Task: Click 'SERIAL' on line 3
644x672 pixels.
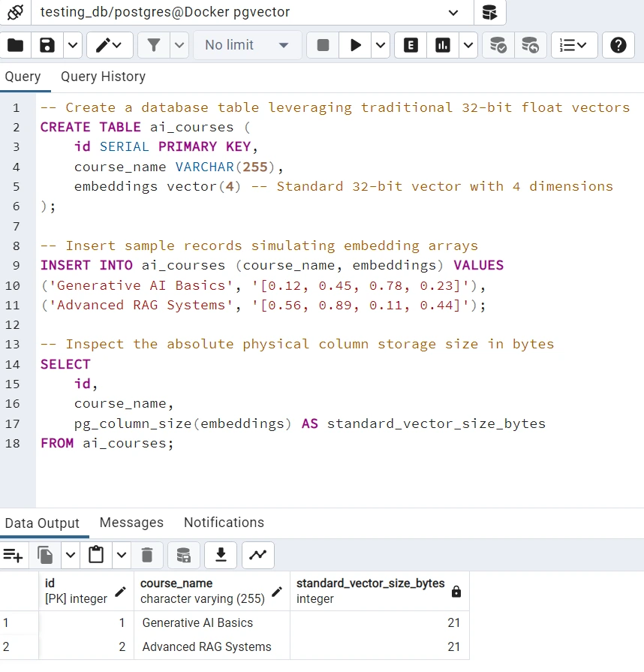Action: tap(125, 146)
